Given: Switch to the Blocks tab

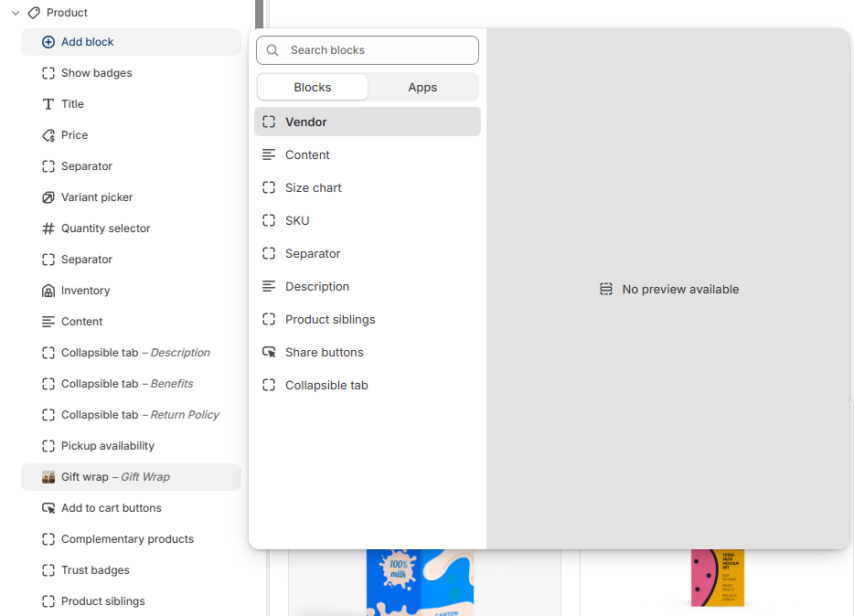Looking at the screenshot, I should click(313, 87).
